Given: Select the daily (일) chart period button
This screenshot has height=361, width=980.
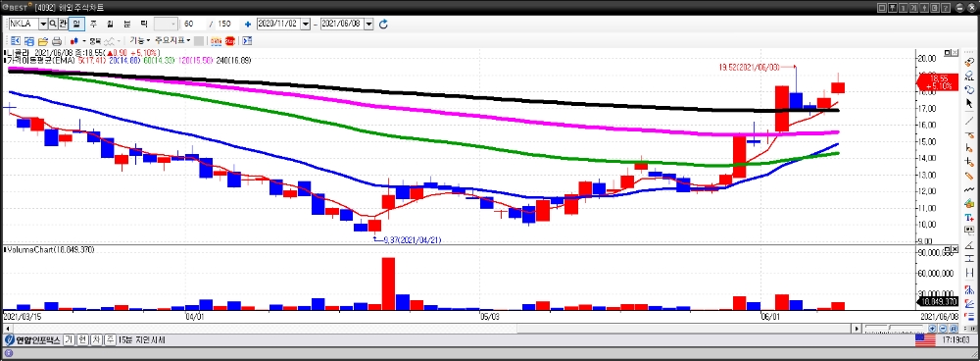Looking at the screenshot, I should click(x=76, y=24).
